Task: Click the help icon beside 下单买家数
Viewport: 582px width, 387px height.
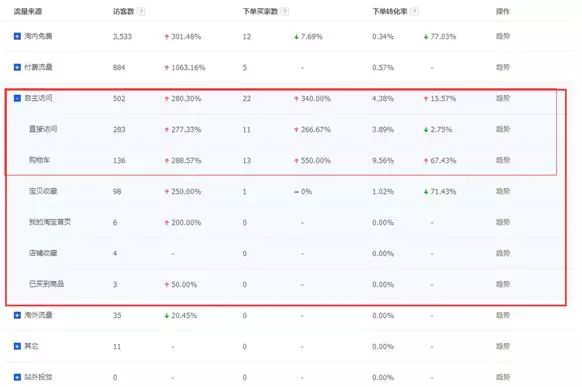Action: pos(285,12)
